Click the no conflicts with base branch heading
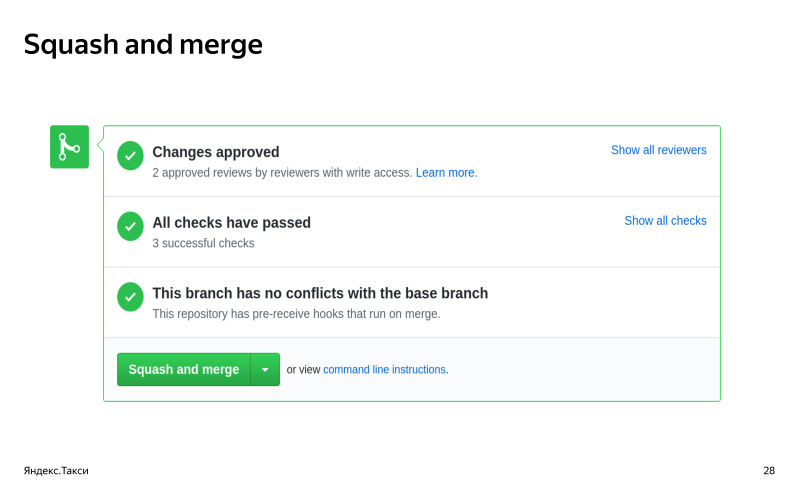The width and height of the screenshot is (800, 500). pos(320,293)
